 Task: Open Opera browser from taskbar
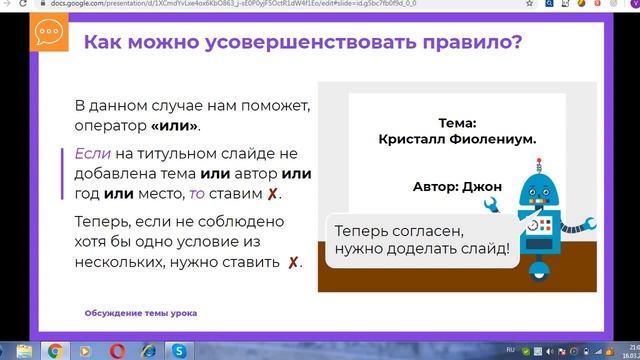pos(117,351)
